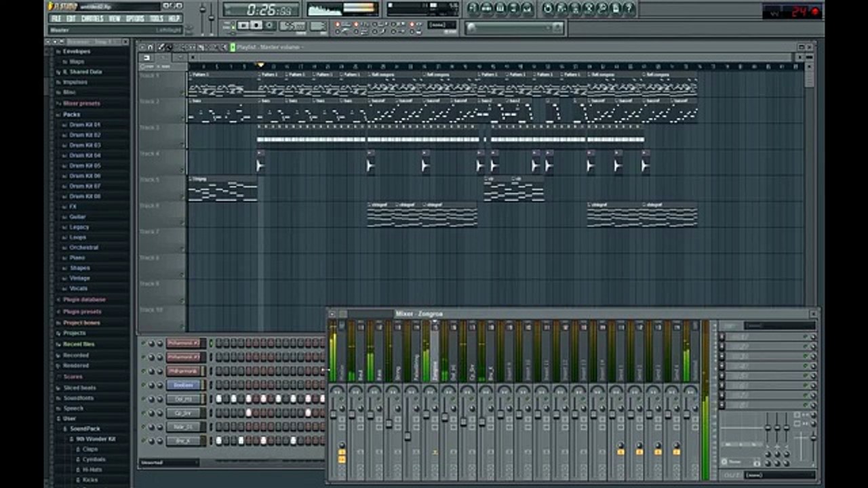
Task: Collapse the 9th Wonder Kit folder
Action: coord(95,439)
